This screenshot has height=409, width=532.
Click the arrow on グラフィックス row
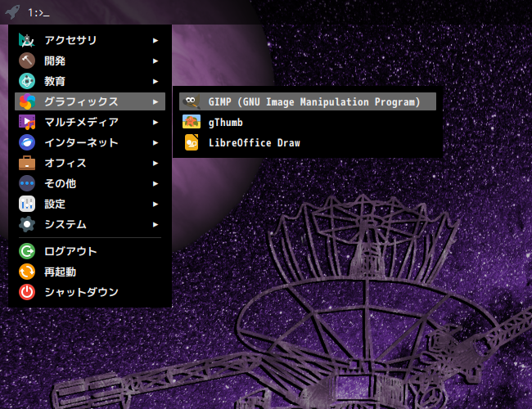point(156,101)
